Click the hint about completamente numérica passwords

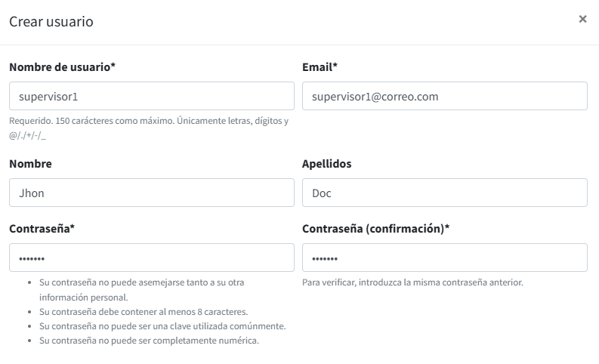149,341
